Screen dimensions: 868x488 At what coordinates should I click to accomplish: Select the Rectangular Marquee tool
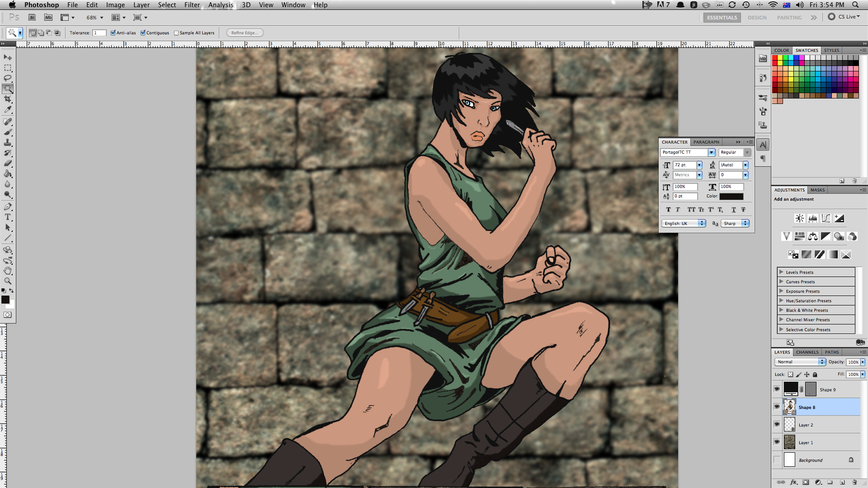point(8,68)
